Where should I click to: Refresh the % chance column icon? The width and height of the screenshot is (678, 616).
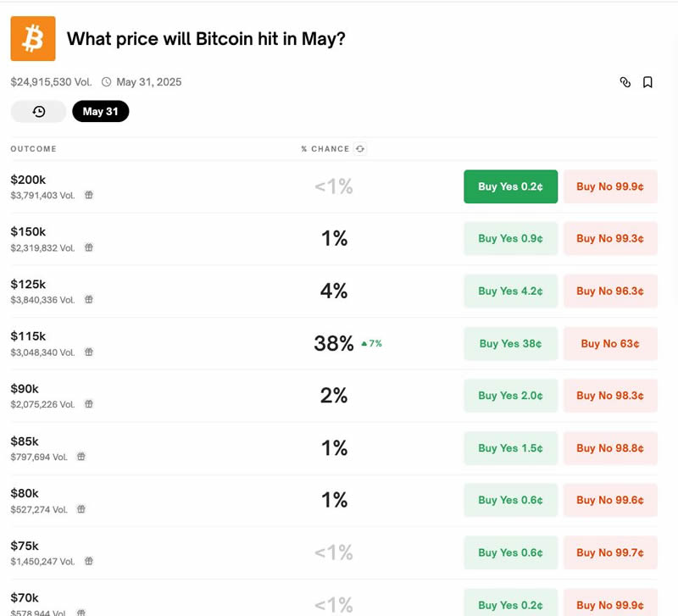pyautogui.click(x=360, y=149)
